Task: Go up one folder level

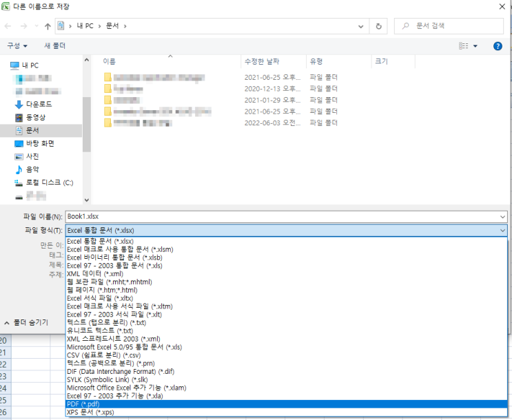Action: (48, 26)
